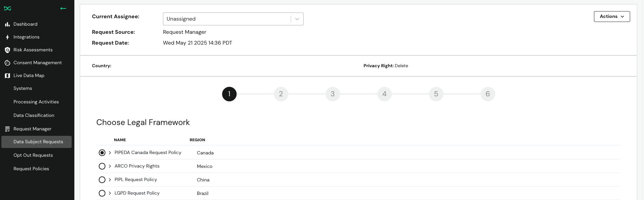The height and width of the screenshot is (200, 644).
Task: Click the Consent Management cookie icon
Action: [x=7, y=63]
